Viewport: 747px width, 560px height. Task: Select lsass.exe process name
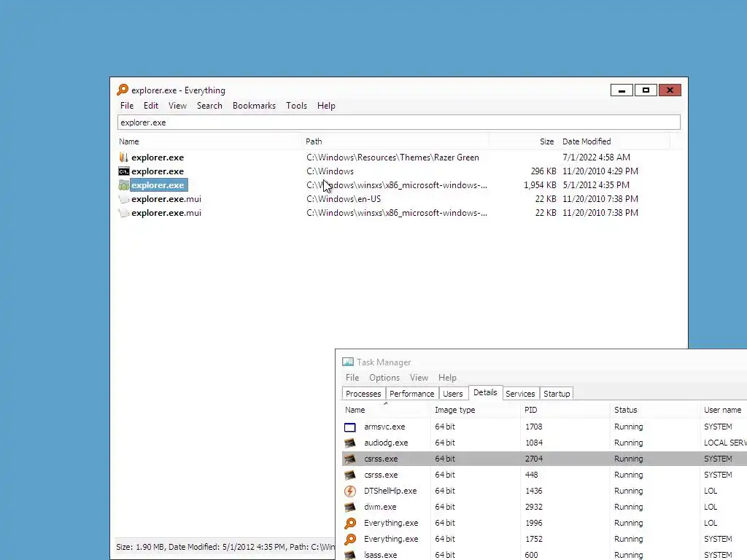tap(380, 555)
